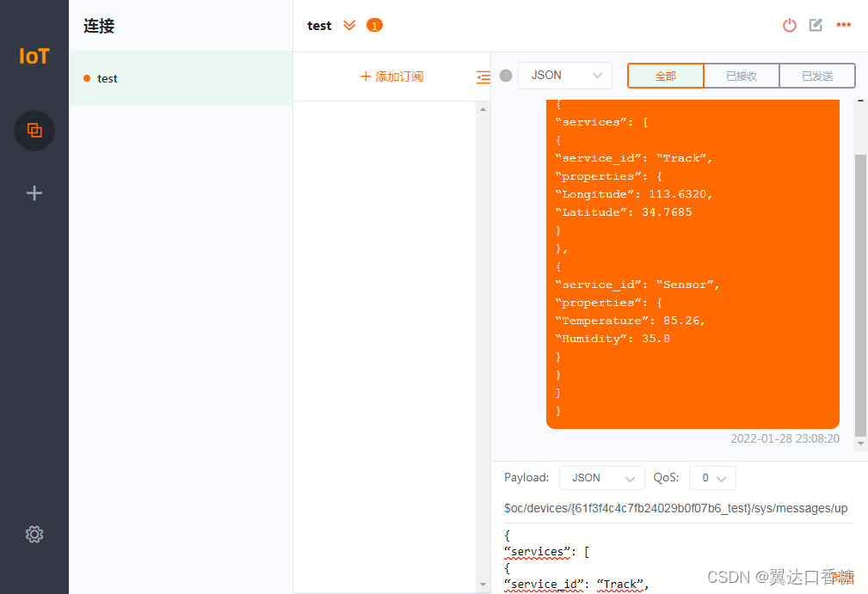Click the "Longitude": 113.6320 line

point(634,194)
